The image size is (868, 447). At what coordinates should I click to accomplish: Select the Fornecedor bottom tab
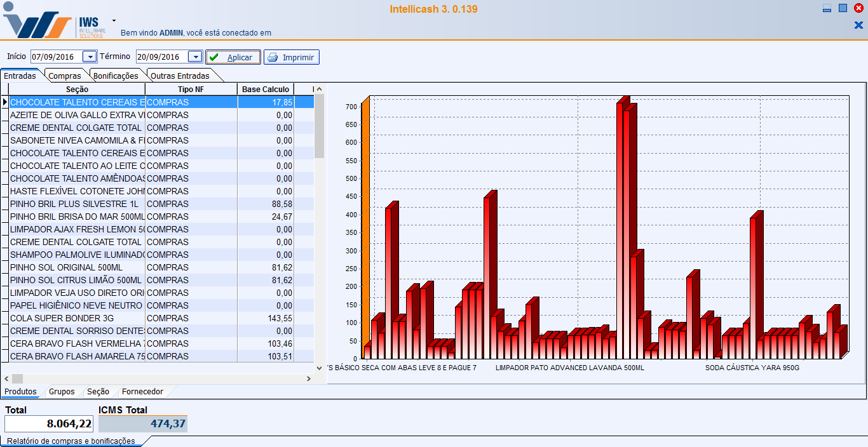point(142,392)
